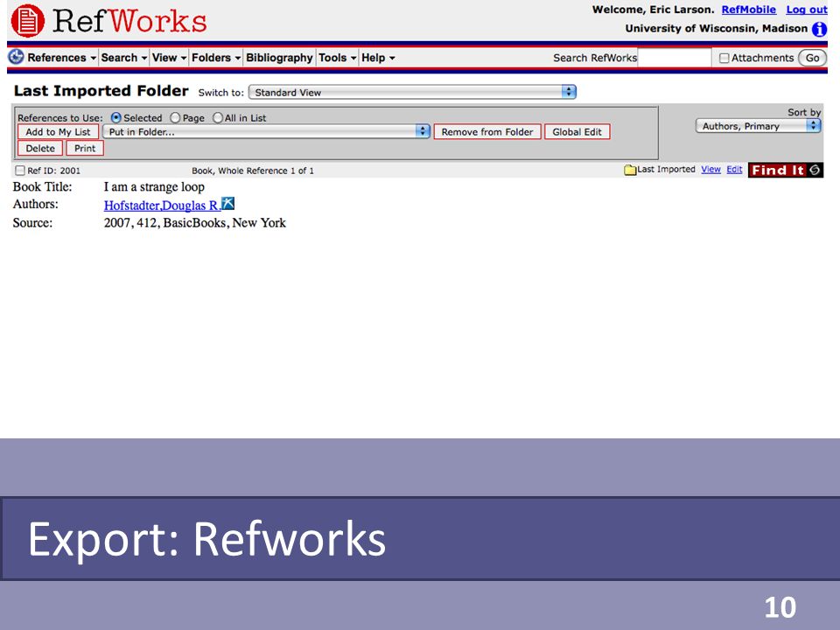840x630 pixels.
Task: Open the Bibliography menu
Action: [x=279, y=58]
